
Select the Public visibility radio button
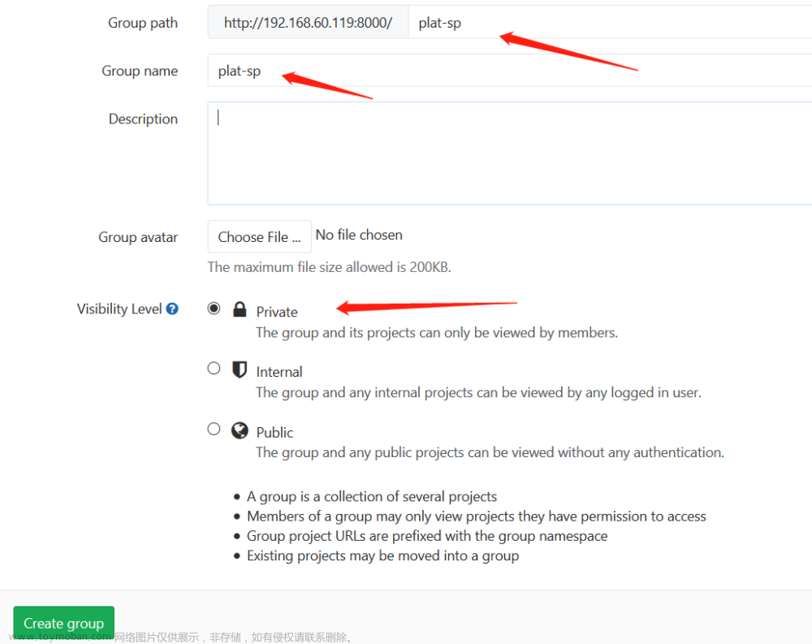pyautogui.click(x=214, y=429)
